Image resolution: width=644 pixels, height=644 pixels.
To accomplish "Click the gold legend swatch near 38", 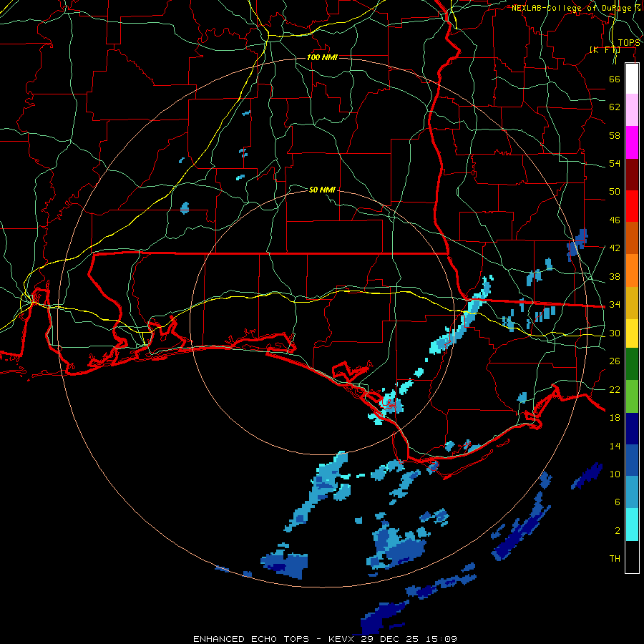I will (632, 303).
